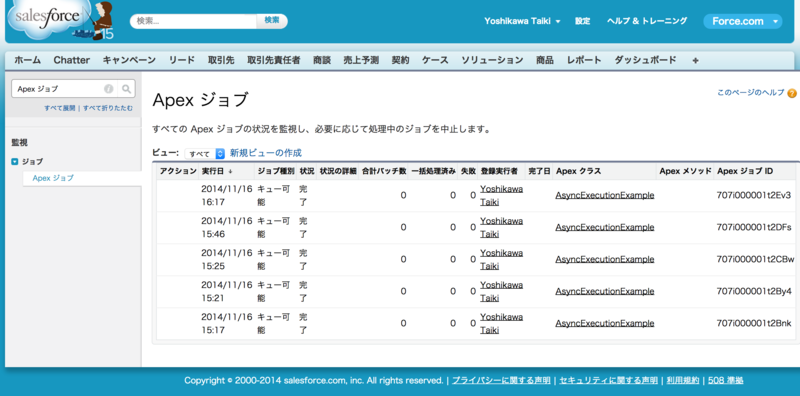Open the 契約 tab

[x=401, y=60]
